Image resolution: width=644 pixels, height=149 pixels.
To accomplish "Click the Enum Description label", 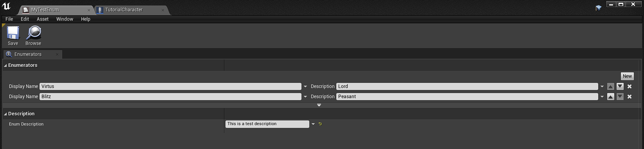I will 26,124.
